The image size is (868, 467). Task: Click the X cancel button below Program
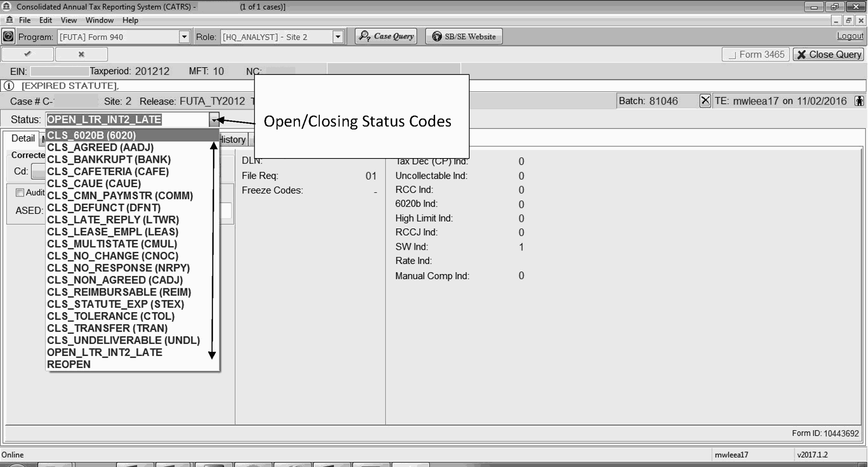click(x=81, y=54)
